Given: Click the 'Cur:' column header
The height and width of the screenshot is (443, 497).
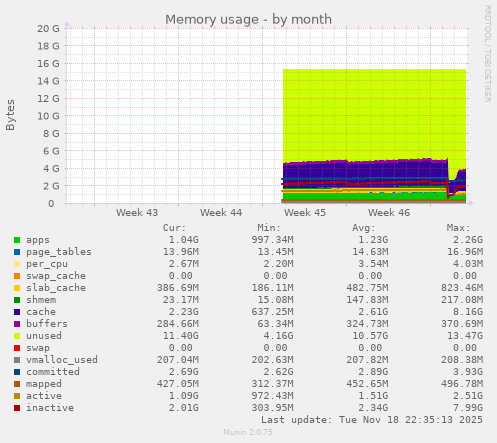Looking at the screenshot, I should (174, 228).
